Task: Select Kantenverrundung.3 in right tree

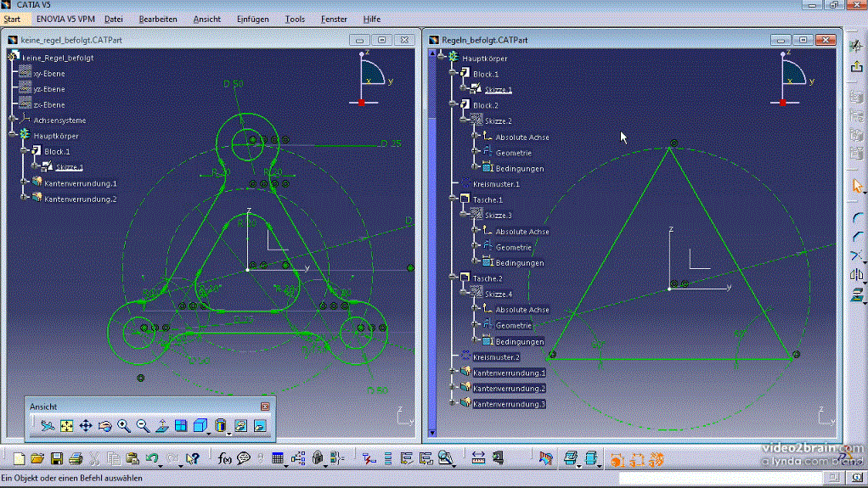Action: tap(509, 405)
